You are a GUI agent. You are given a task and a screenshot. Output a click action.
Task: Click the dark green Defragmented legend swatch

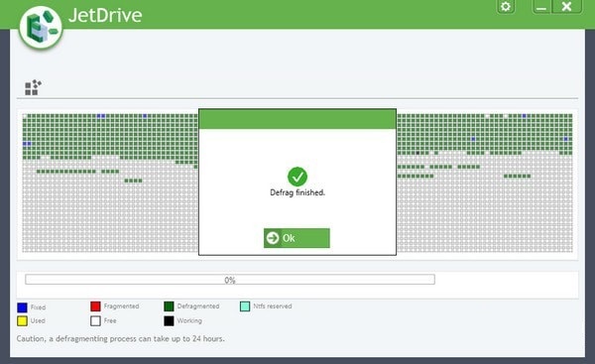169,306
